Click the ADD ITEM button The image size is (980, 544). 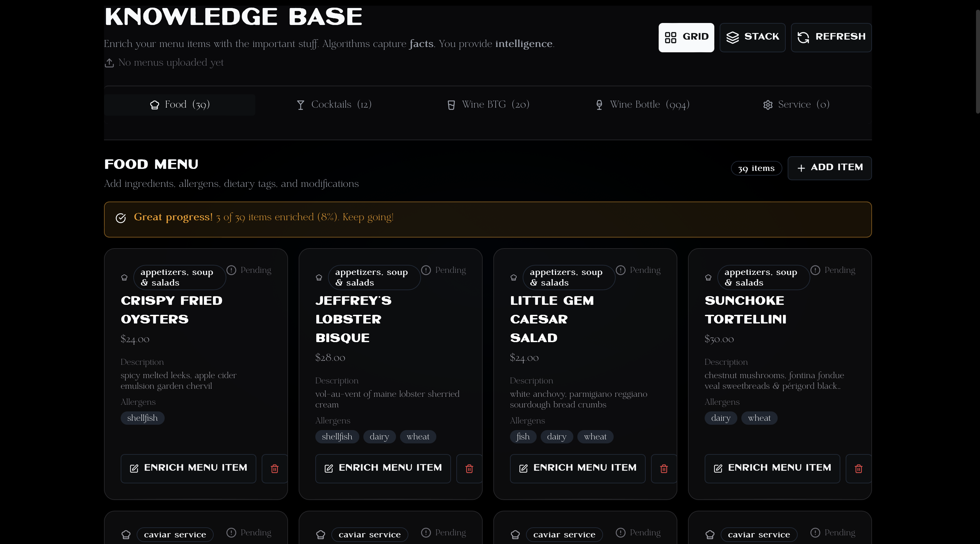click(830, 168)
